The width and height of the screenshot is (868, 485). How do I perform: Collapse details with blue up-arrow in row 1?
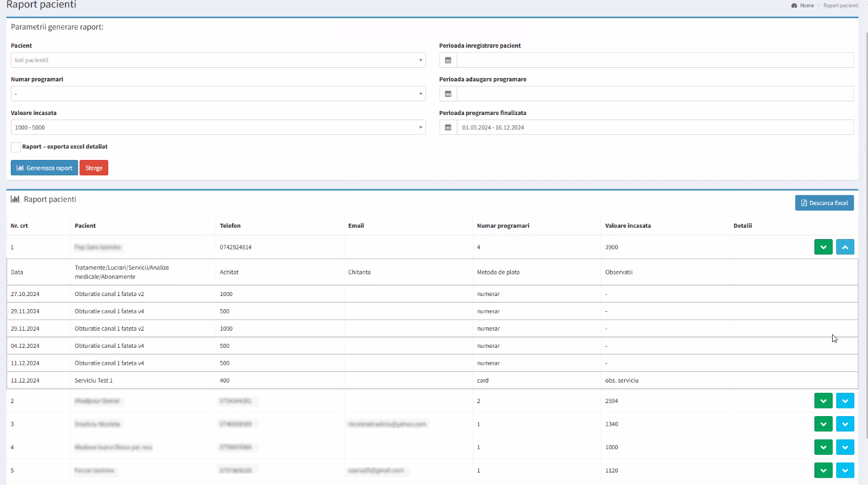point(845,247)
